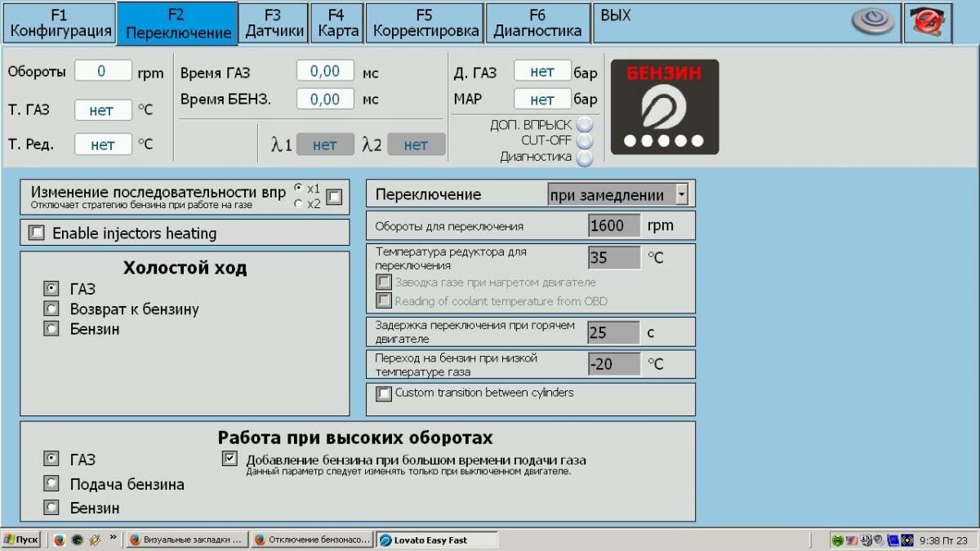Toggle Custom transition between cylinders checkbox
The image size is (980, 551).
tap(384, 393)
